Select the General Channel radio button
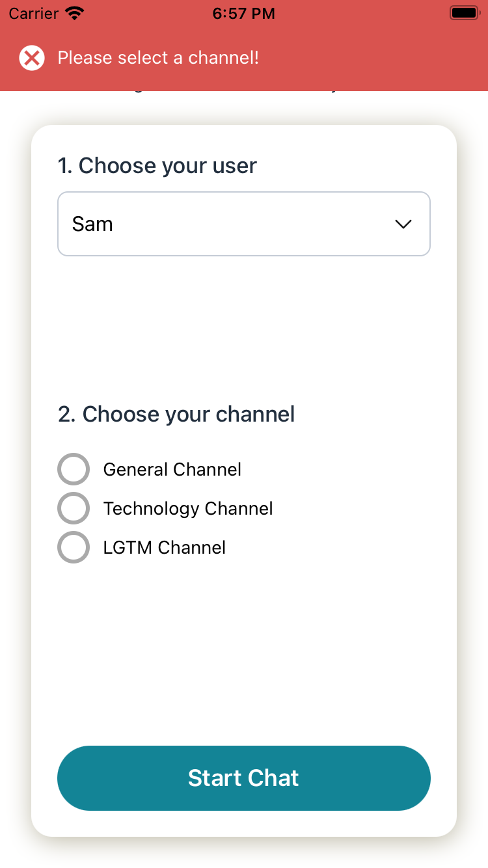This screenshot has width=488, height=868. (x=74, y=468)
